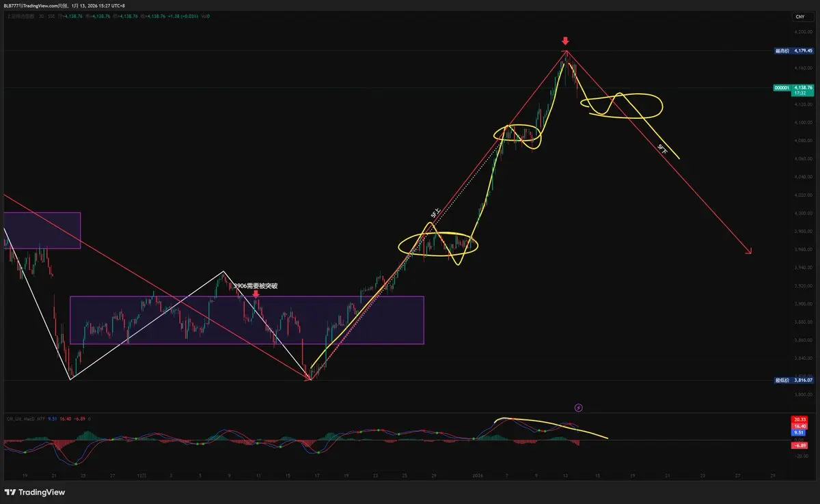Click the 最低价 3,816.07 price label
This screenshot has height=504, width=820.
click(795, 380)
